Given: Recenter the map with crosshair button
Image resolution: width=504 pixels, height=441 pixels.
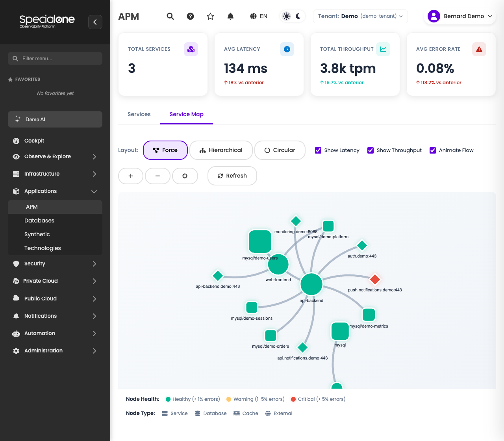Looking at the screenshot, I should pyautogui.click(x=185, y=176).
